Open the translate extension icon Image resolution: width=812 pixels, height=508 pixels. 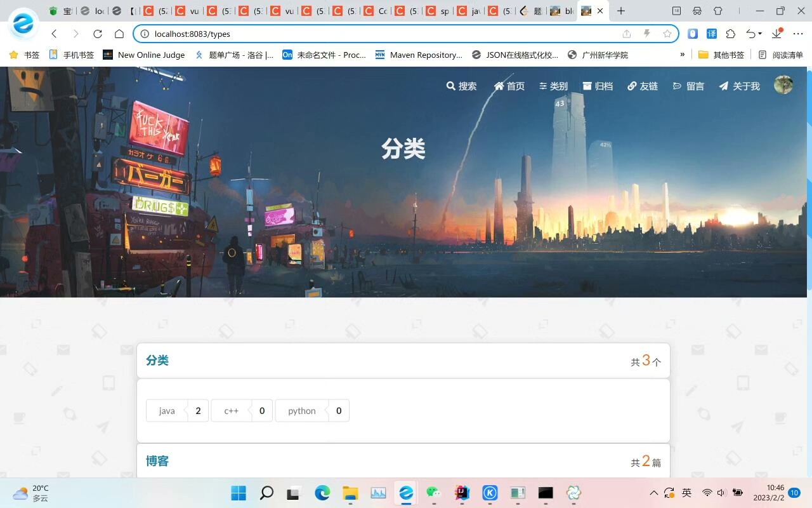click(712, 34)
